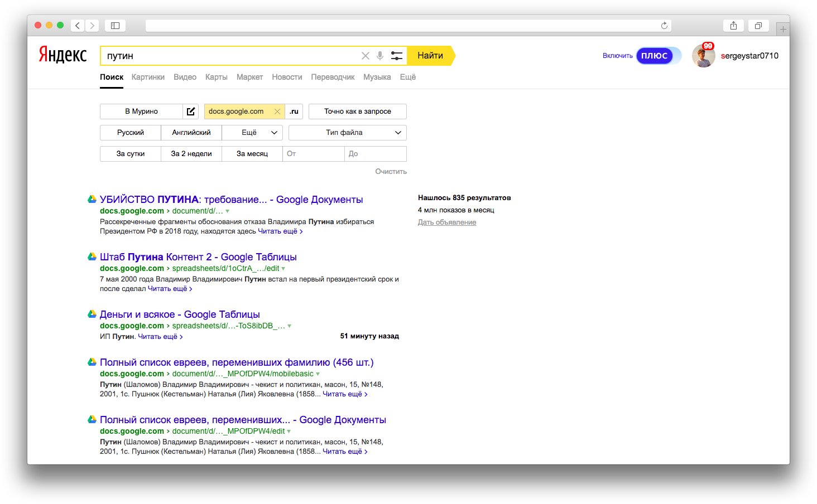Open Штаб Путина Контент 2 result title
817x504 pixels.
pos(198,257)
